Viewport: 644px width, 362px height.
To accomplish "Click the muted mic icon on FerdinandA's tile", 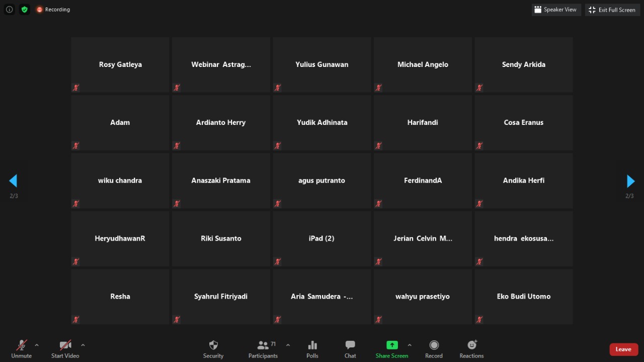I will point(378,203).
